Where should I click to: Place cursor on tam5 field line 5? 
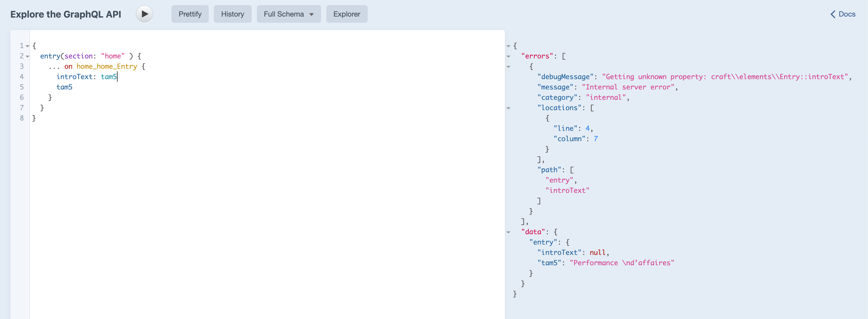coord(64,87)
